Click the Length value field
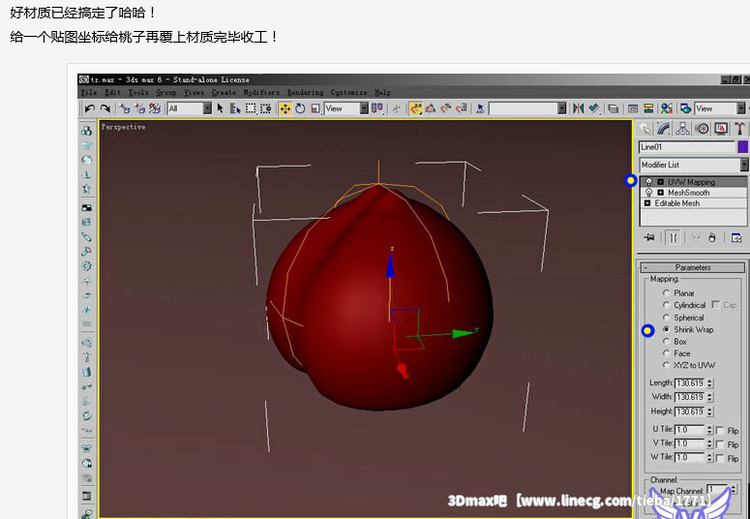 tap(689, 383)
